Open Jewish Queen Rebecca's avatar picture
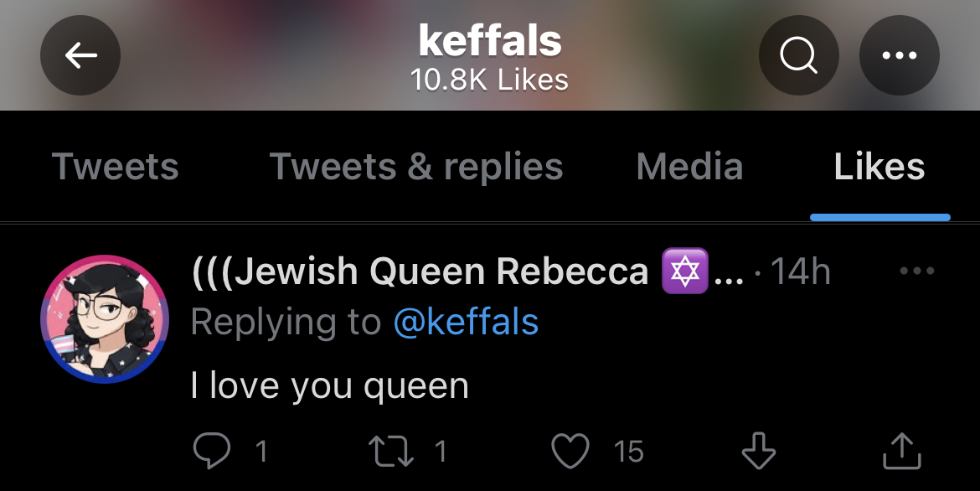Image resolution: width=980 pixels, height=491 pixels. point(105,319)
